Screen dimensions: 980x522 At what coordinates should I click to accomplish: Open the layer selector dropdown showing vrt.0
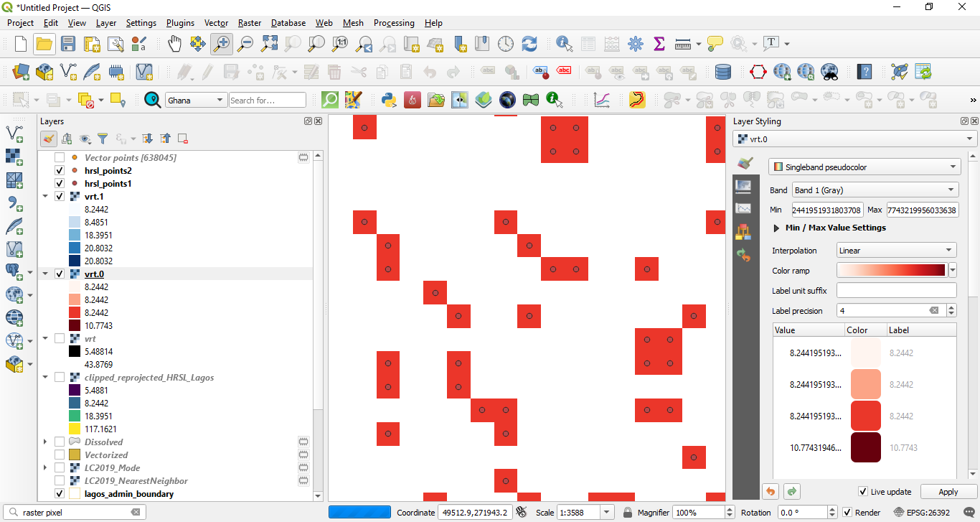(x=854, y=139)
